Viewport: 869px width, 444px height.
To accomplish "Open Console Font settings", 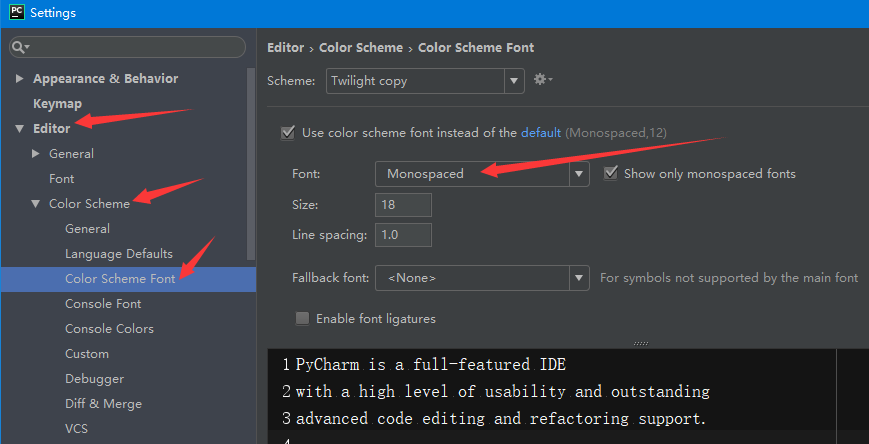I will [103, 304].
